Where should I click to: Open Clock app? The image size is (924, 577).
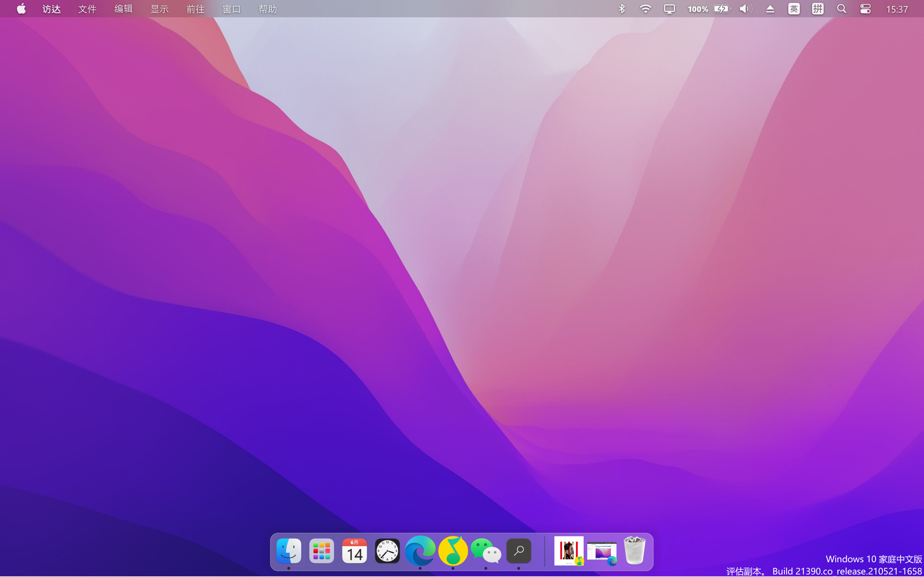387,550
